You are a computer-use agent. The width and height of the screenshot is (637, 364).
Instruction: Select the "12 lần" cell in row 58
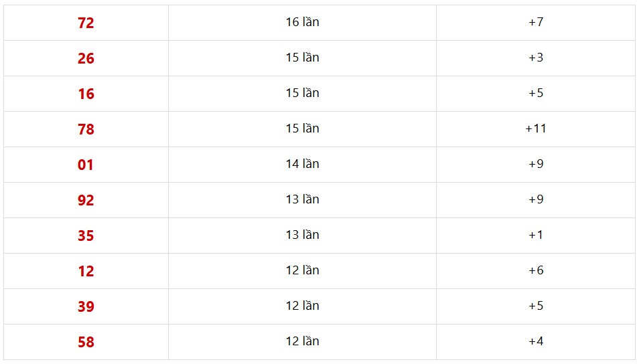pos(302,341)
